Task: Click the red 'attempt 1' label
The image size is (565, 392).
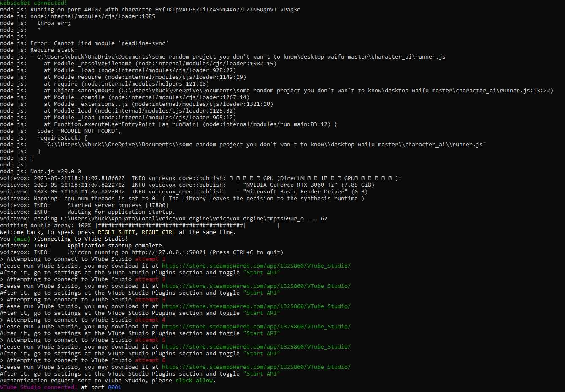Action: point(149,259)
